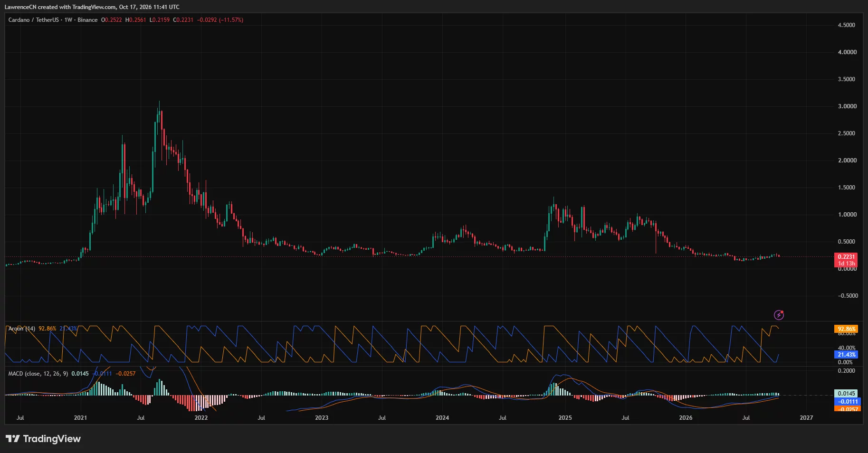Click the −0.5000 price axis label
Image resolution: width=868 pixels, height=453 pixels.
coord(847,296)
